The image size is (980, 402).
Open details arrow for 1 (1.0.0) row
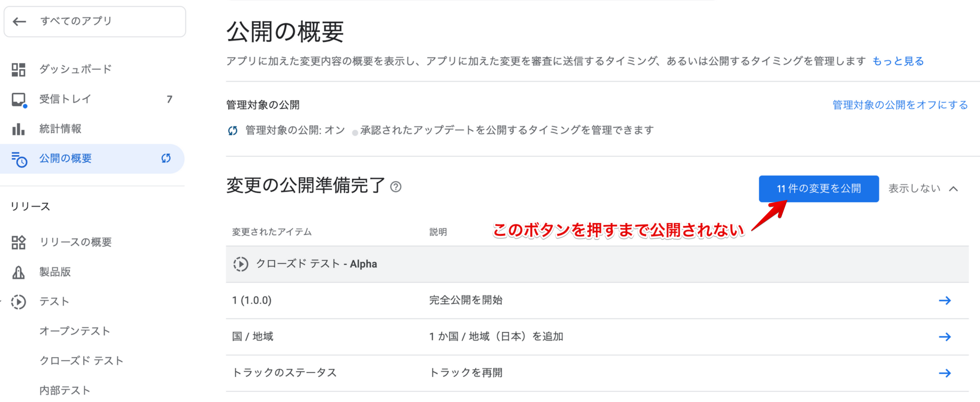coord(944,301)
